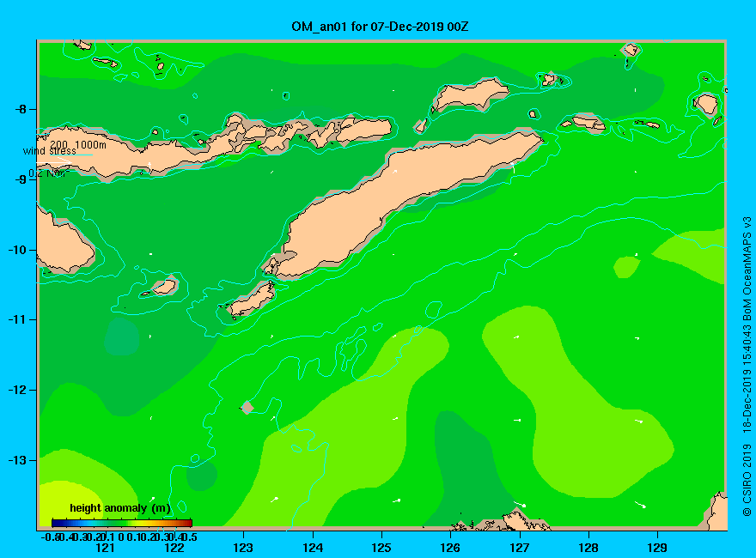Click the longitude label "125"
The image size is (756, 558).
click(381, 548)
